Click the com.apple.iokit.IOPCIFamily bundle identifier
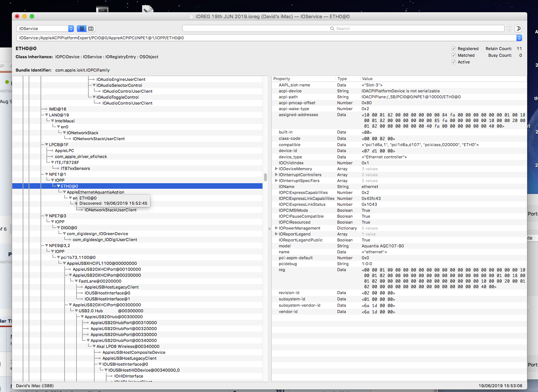 82,70
